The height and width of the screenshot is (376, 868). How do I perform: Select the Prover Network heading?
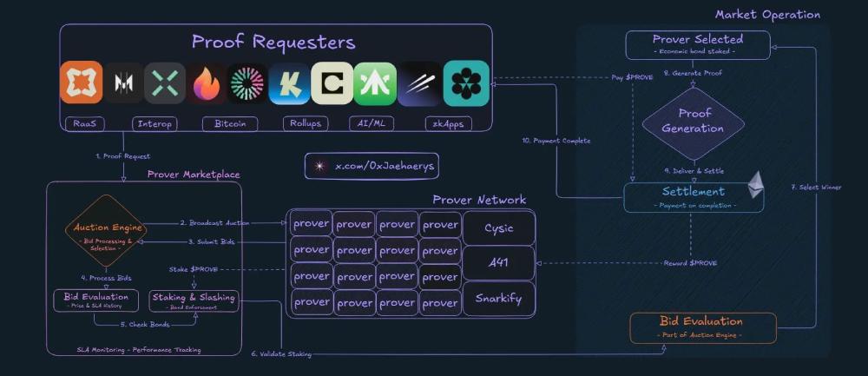[479, 200]
